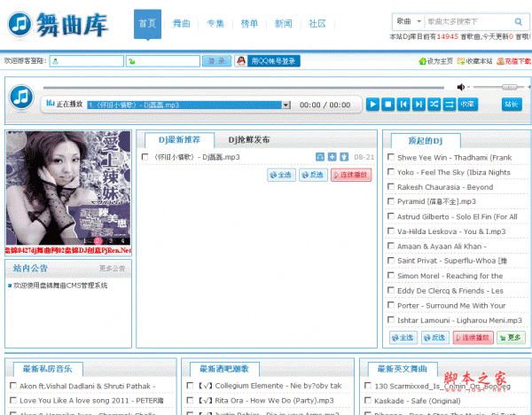This screenshot has height=415, width=532.
Task: Skip to the next track
Action: pyautogui.click(x=419, y=104)
